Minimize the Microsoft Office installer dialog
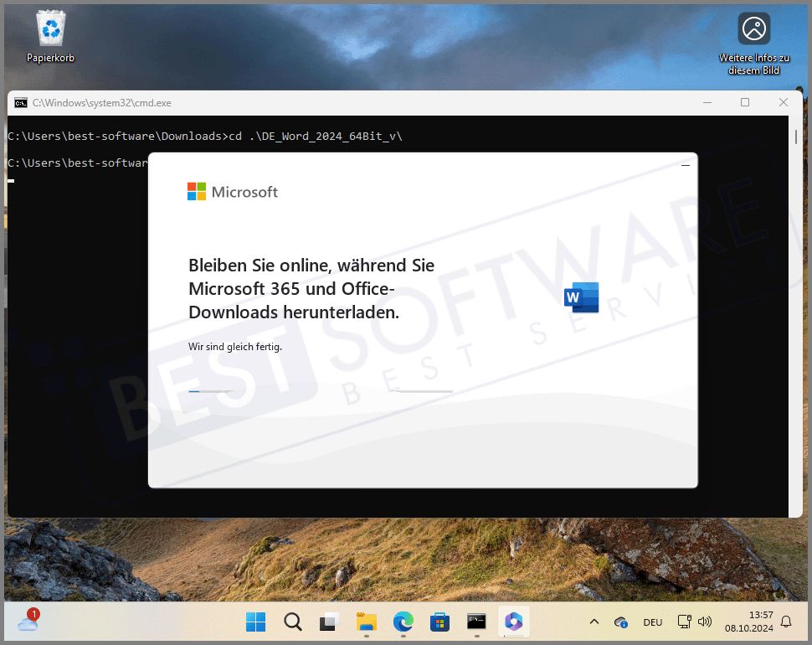Image resolution: width=812 pixels, height=645 pixels. pos(685,165)
